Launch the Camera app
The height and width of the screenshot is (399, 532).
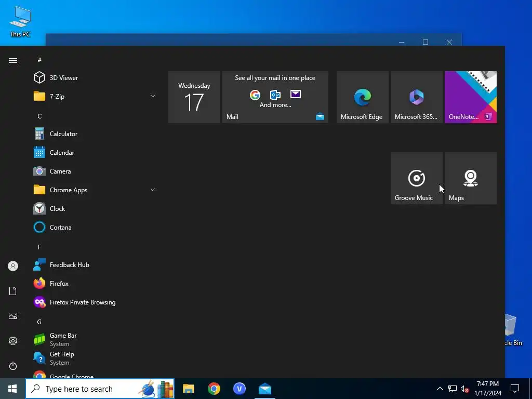tap(95, 171)
